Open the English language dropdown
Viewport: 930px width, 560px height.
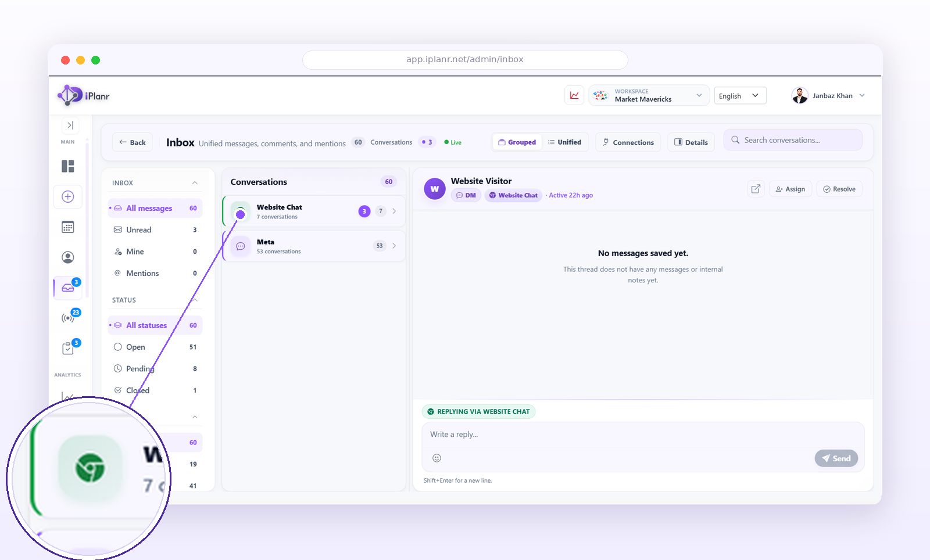[x=740, y=95]
